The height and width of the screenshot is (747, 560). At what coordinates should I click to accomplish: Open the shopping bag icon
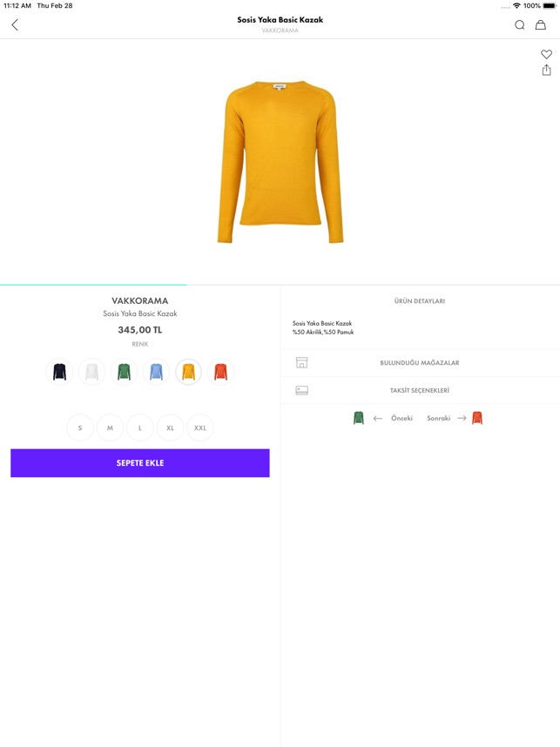point(541,24)
